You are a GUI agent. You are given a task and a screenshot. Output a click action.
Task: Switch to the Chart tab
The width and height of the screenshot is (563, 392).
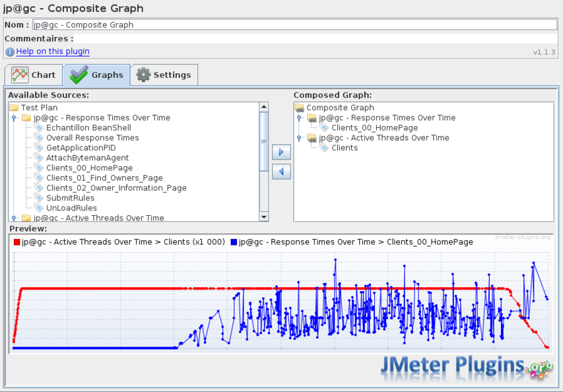pyautogui.click(x=34, y=75)
